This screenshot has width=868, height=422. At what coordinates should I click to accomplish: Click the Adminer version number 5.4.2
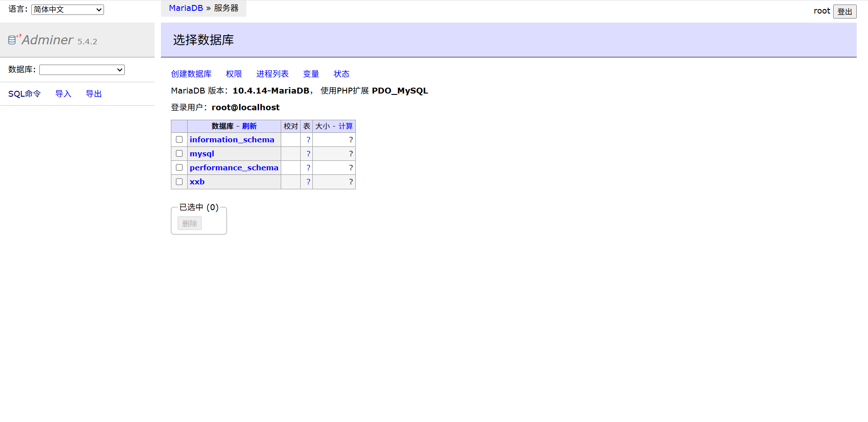click(87, 42)
